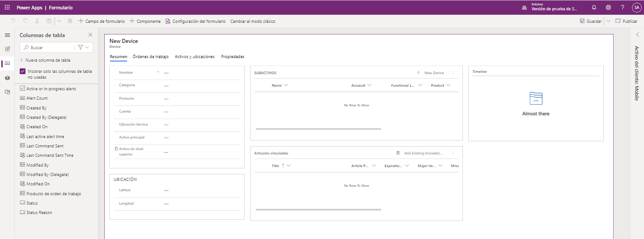
Task: Click New Device in Subactivos
Action: pos(430,73)
